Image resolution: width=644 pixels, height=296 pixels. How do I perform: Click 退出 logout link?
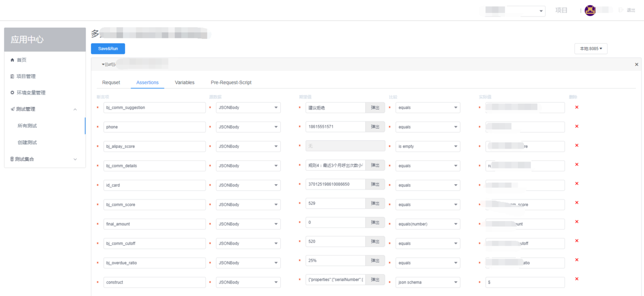pyautogui.click(x=630, y=10)
